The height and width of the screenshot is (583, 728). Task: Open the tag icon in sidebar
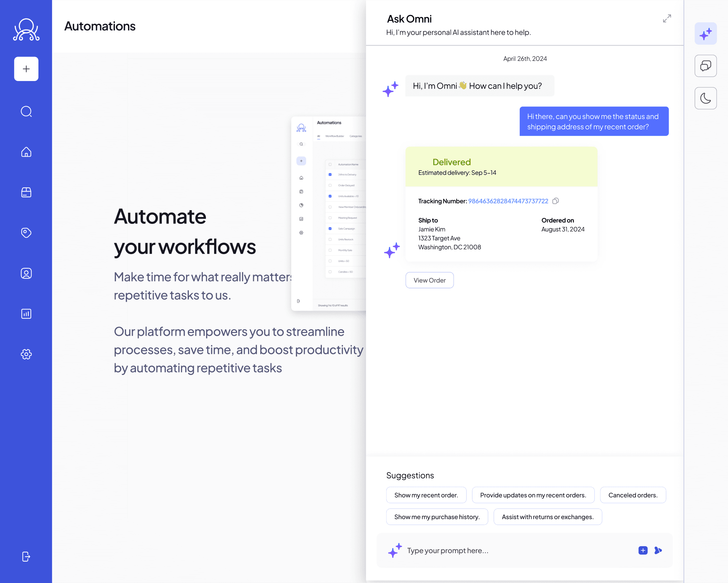[26, 233]
